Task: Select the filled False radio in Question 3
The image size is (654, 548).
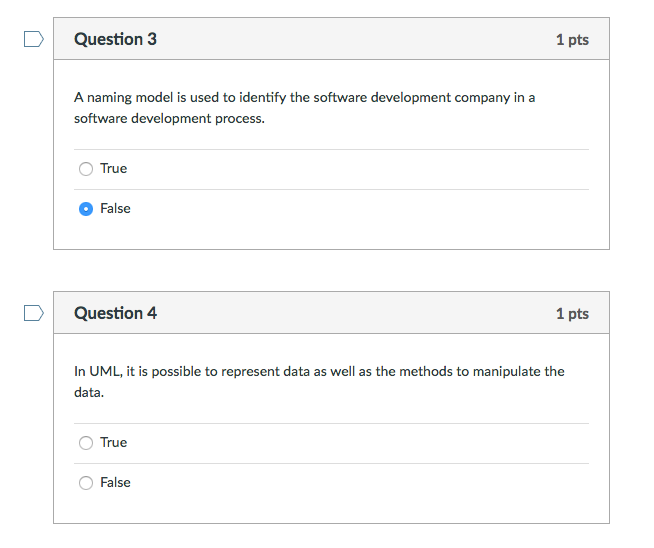Action: point(86,209)
